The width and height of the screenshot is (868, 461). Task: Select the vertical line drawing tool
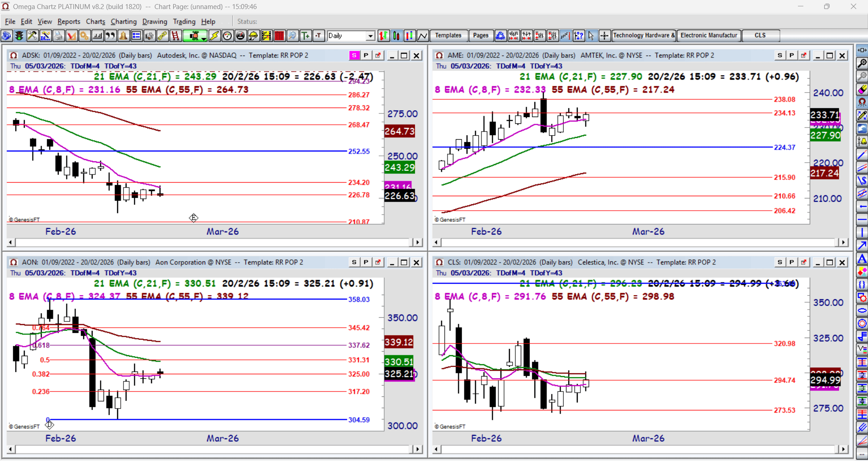tap(862, 233)
